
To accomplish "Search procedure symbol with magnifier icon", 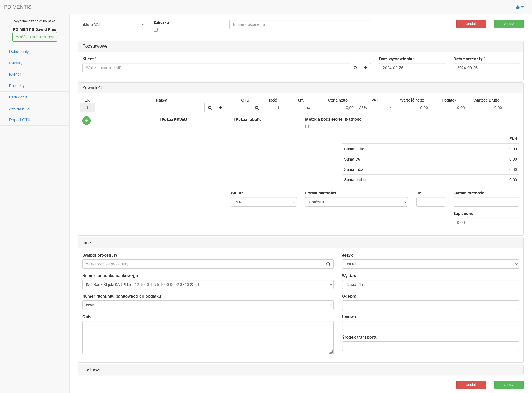I will pyautogui.click(x=328, y=264).
